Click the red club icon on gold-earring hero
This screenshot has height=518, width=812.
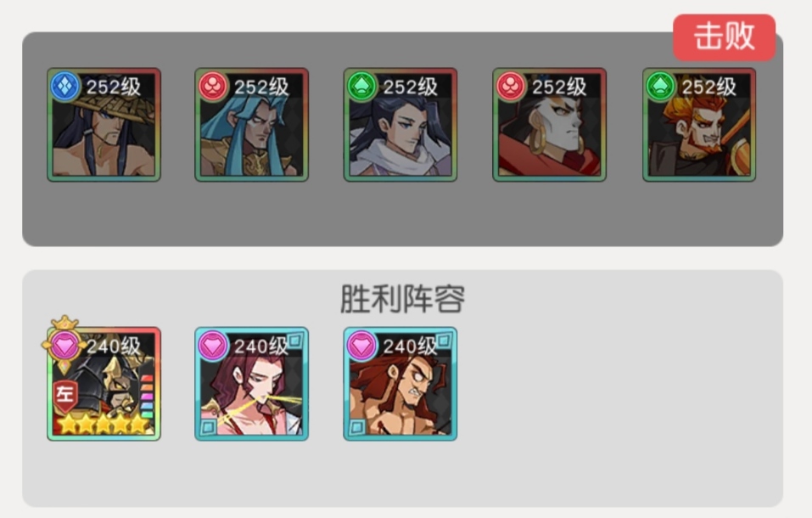pyautogui.click(x=511, y=86)
